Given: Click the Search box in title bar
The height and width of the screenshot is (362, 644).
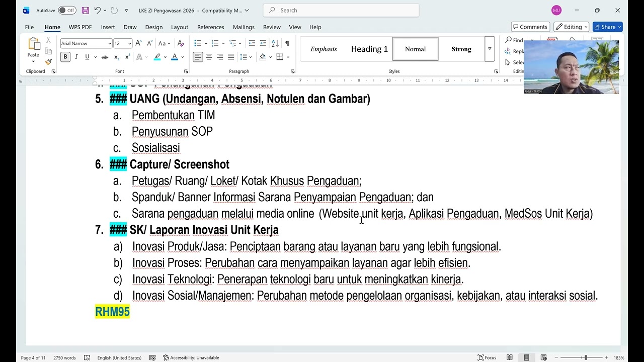Looking at the screenshot, I should [x=341, y=10].
